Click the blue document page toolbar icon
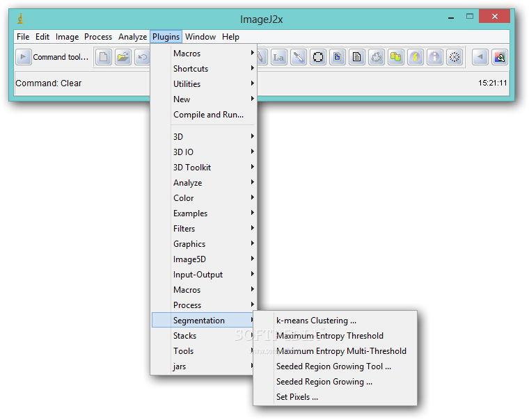Viewport: 529px width, 420px height. [x=338, y=57]
